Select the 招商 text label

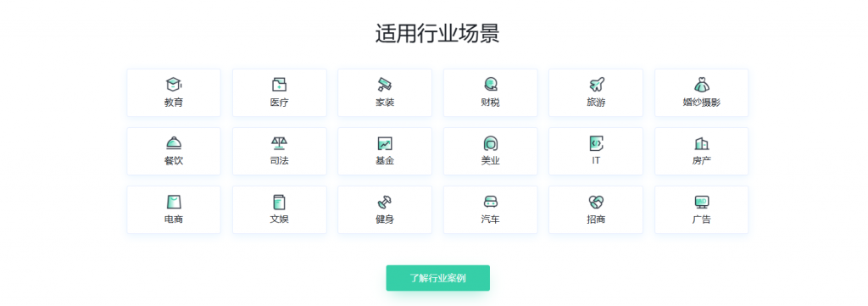[x=596, y=220]
